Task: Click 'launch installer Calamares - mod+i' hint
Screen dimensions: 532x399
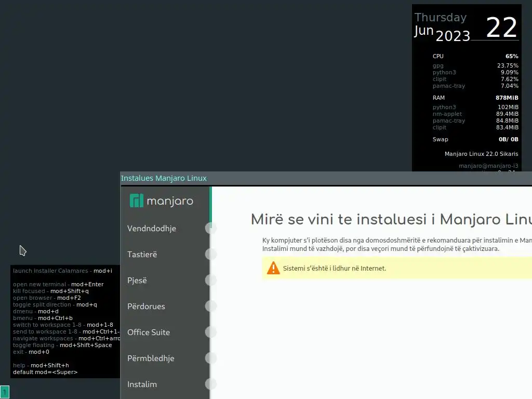Action: [62, 271]
